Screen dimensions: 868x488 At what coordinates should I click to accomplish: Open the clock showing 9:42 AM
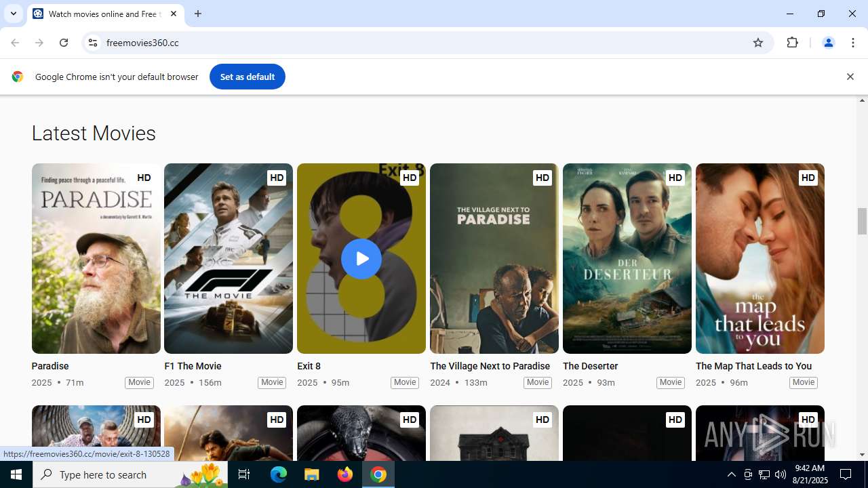pos(810,474)
